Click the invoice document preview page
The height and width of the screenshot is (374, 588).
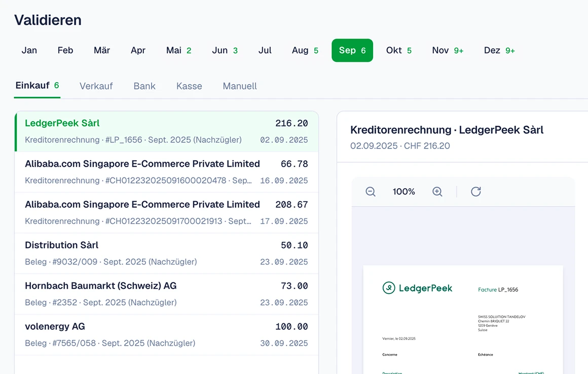[463, 320]
